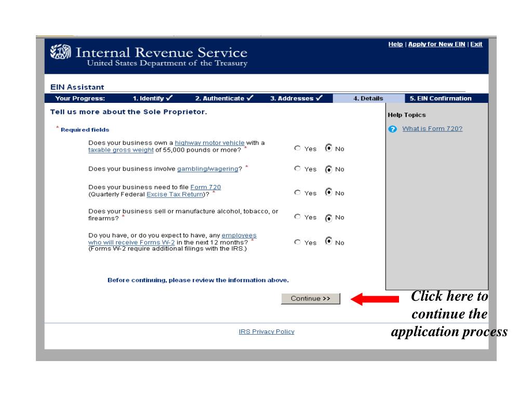This screenshot has height=399, width=532.
Task: Open the taxable gross weight link
Action: 121,150
